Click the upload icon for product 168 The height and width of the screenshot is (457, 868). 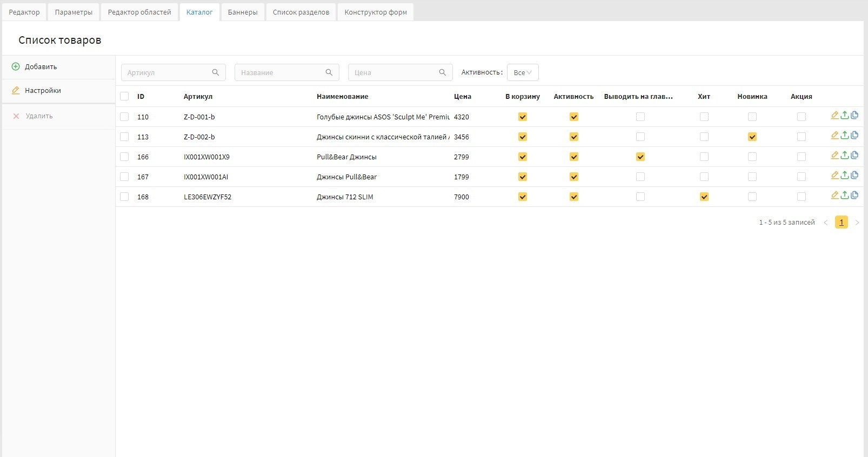click(844, 195)
